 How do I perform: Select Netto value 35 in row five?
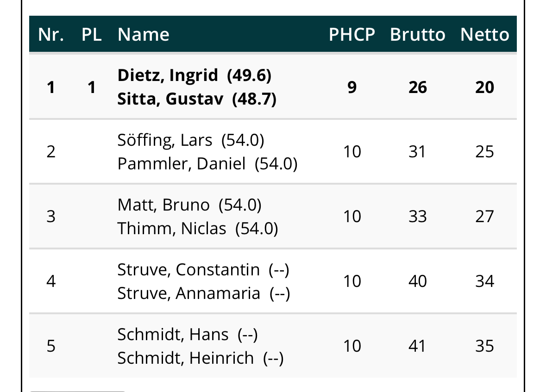click(x=484, y=346)
